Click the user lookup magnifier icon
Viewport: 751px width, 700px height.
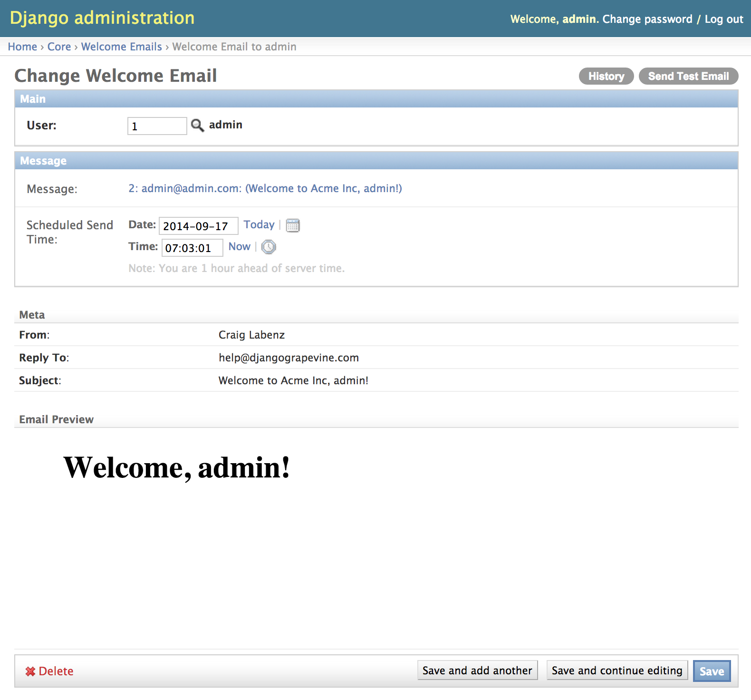[197, 126]
